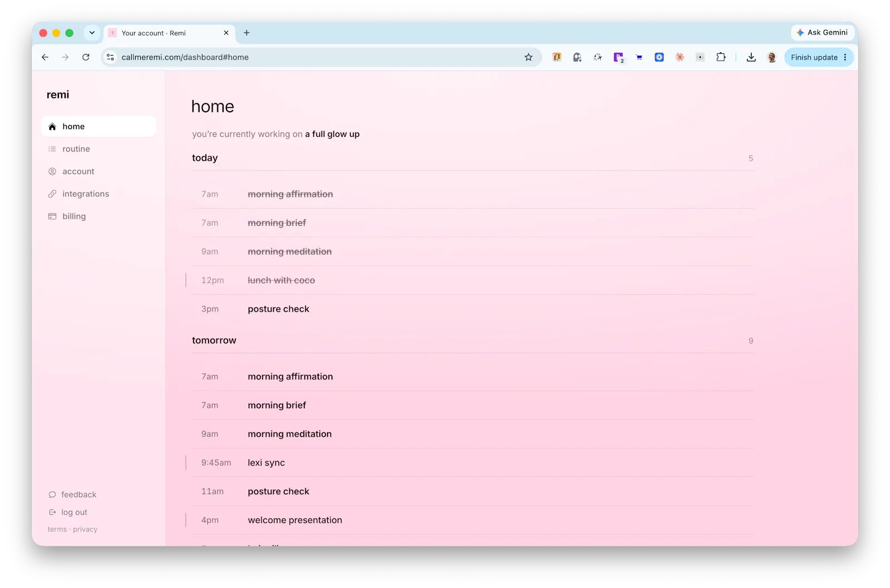
Task: Click the blue gear-square extension icon
Action: click(659, 57)
